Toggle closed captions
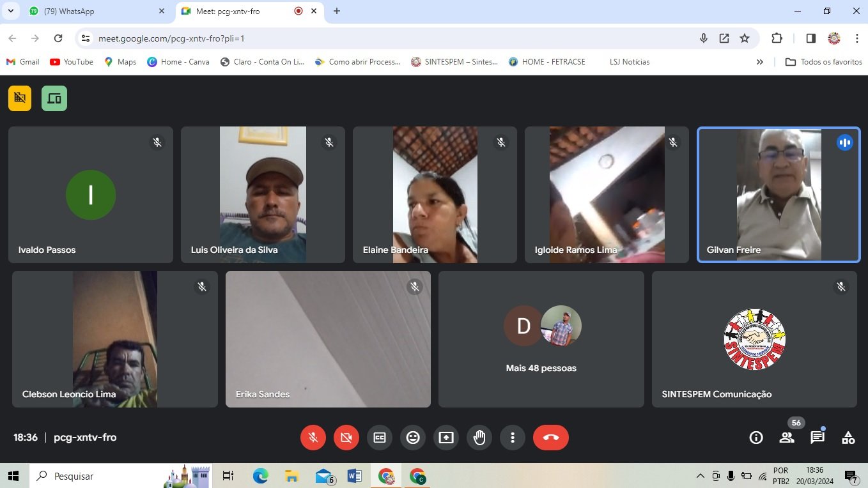The height and width of the screenshot is (488, 868). (380, 438)
